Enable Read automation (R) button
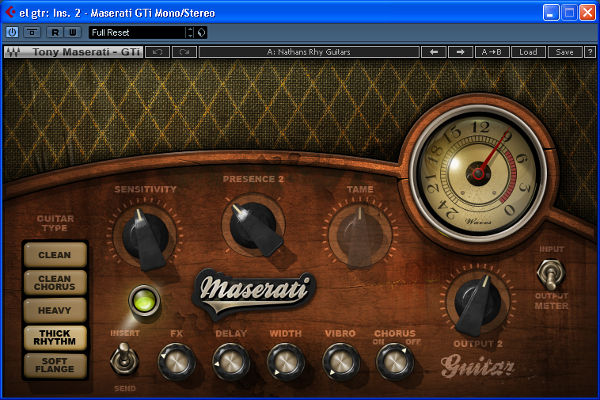 pos(55,32)
